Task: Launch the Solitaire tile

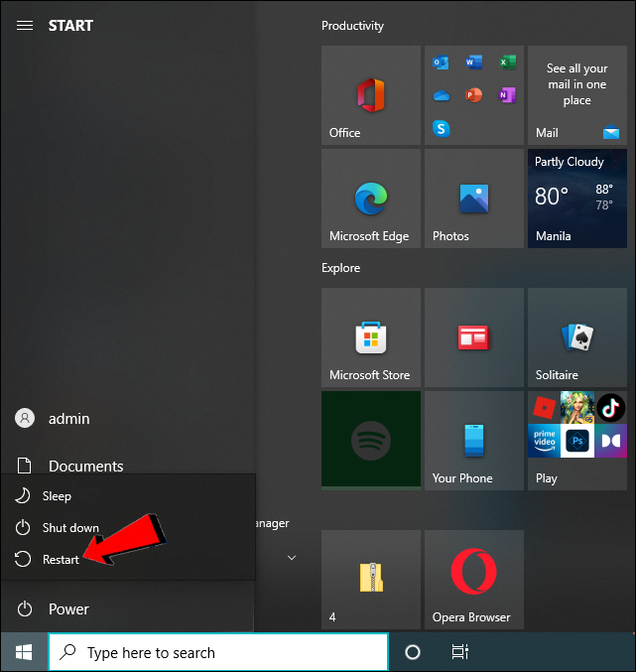Action: tap(577, 337)
